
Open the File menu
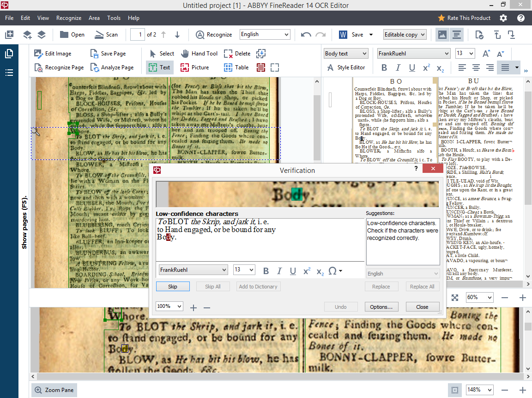click(x=10, y=18)
